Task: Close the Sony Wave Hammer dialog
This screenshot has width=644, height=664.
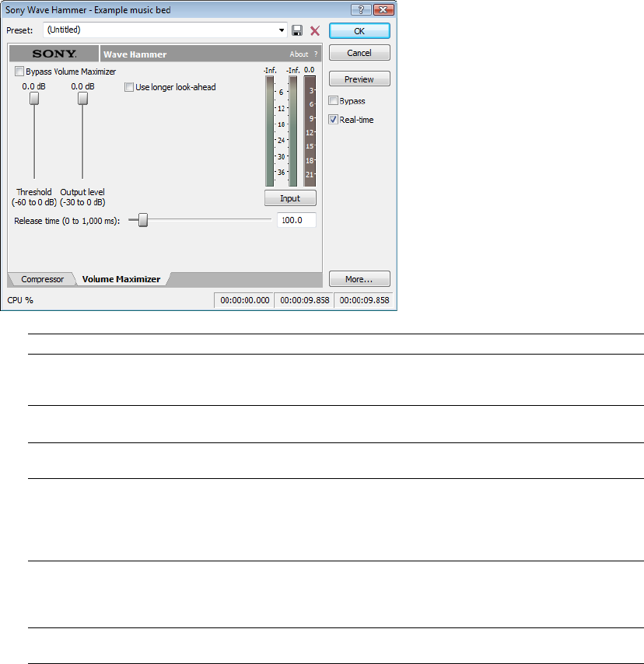Action: (x=383, y=10)
